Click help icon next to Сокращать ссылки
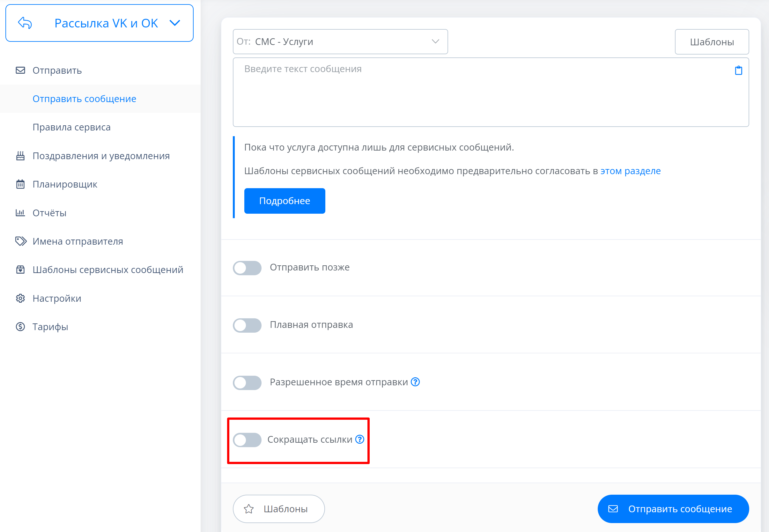The image size is (769, 532). [x=359, y=439]
